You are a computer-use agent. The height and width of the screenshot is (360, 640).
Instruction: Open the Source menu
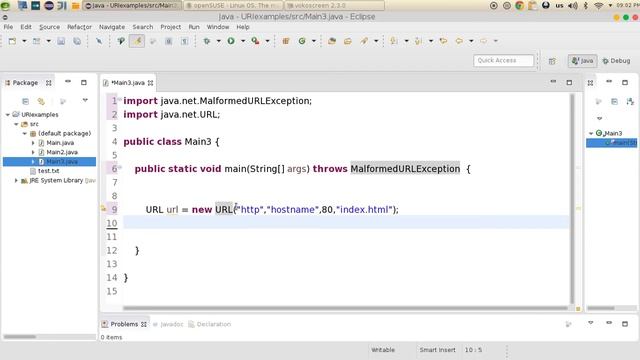[x=49, y=27]
